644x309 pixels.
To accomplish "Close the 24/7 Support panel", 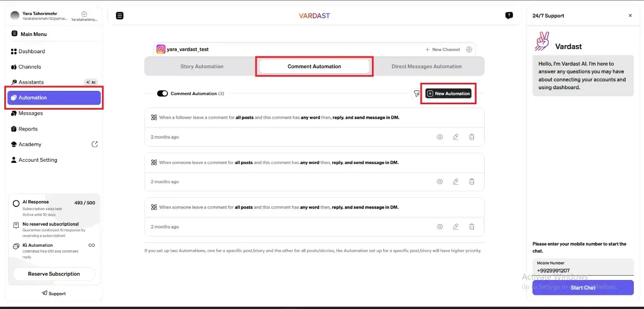I will point(630,16).
